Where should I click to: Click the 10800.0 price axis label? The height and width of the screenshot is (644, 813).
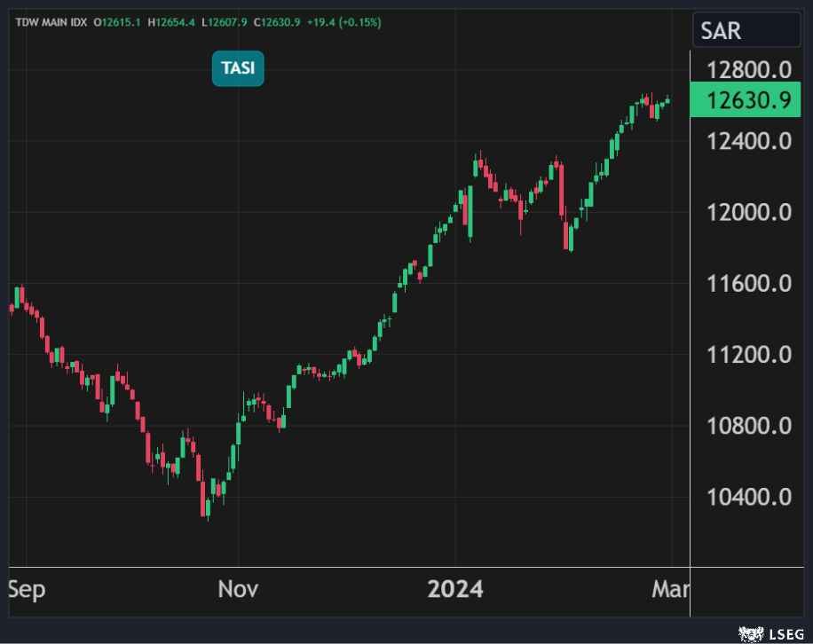click(750, 426)
